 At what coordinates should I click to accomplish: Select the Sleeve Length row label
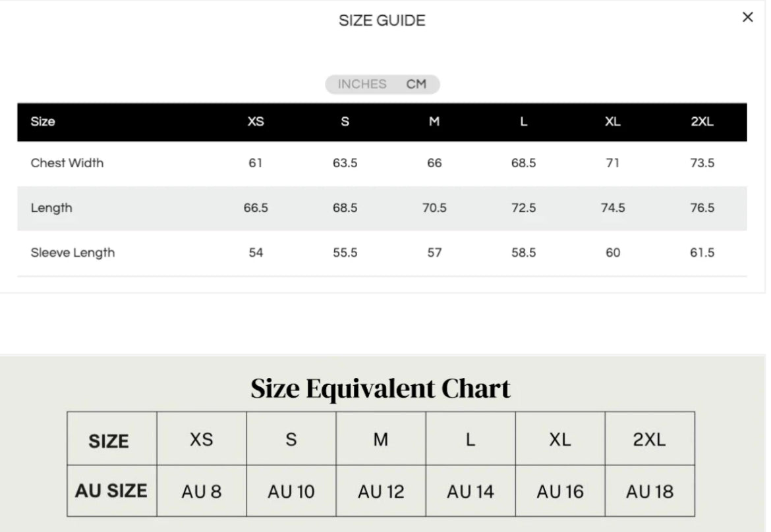point(72,253)
